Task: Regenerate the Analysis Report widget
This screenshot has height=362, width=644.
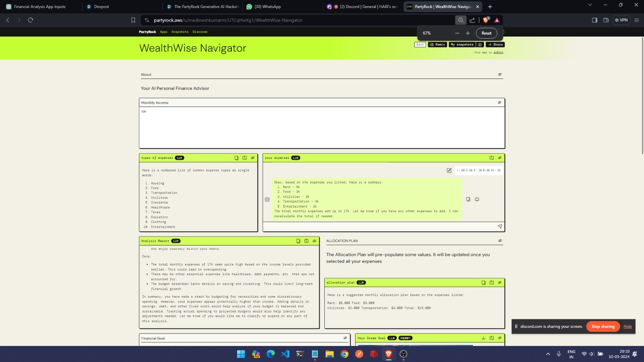Action: coord(306,241)
